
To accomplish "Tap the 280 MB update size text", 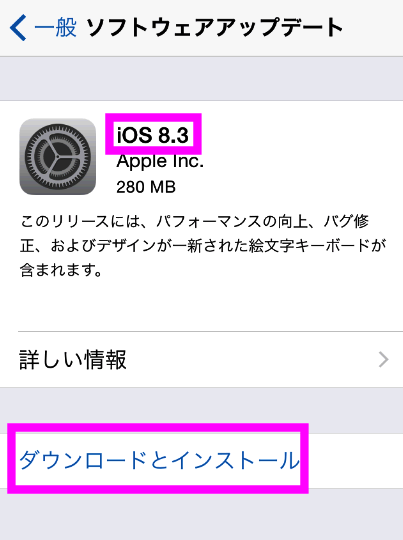I will pos(146,187).
